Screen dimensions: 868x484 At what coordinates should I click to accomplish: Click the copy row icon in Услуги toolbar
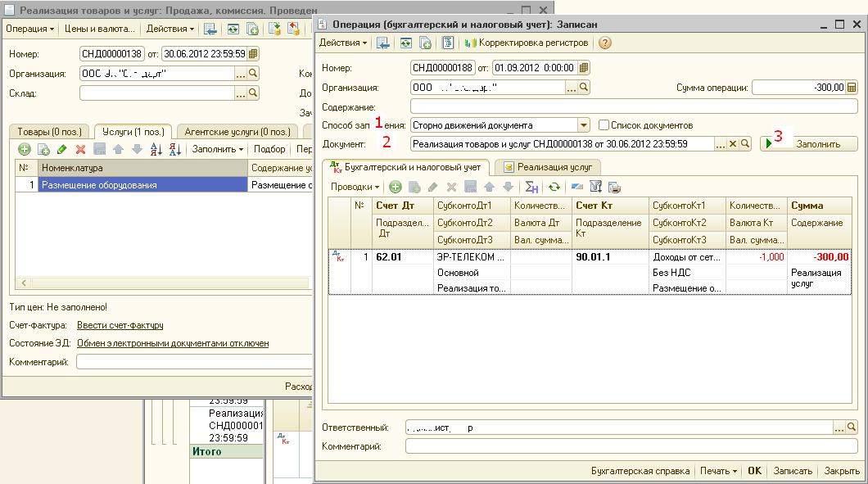(43, 149)
